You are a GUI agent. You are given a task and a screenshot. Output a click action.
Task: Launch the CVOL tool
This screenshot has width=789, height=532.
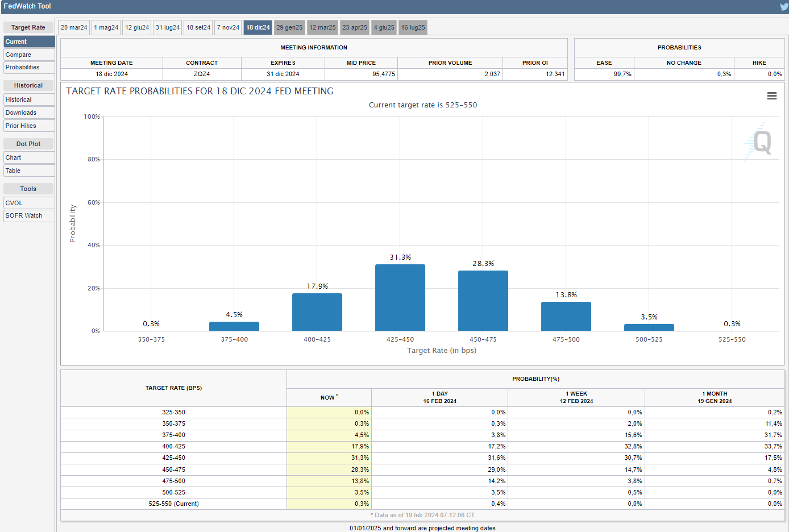pos(29,203)
